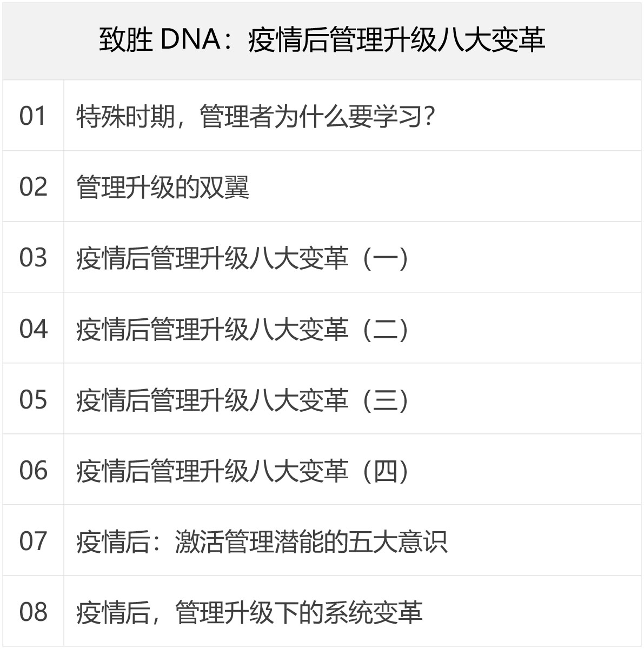Open "疫情后，管理升级下的系统变革" lesson

coord(249,612)
